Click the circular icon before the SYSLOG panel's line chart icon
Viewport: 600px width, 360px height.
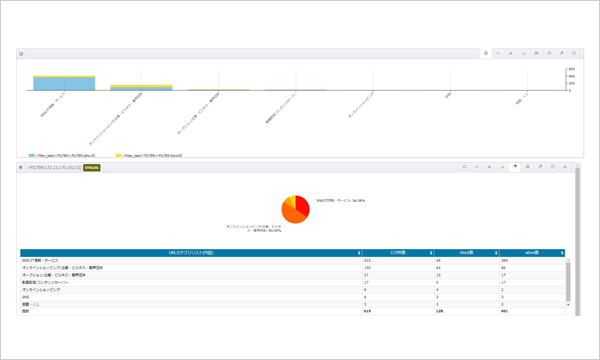[465, 167]
